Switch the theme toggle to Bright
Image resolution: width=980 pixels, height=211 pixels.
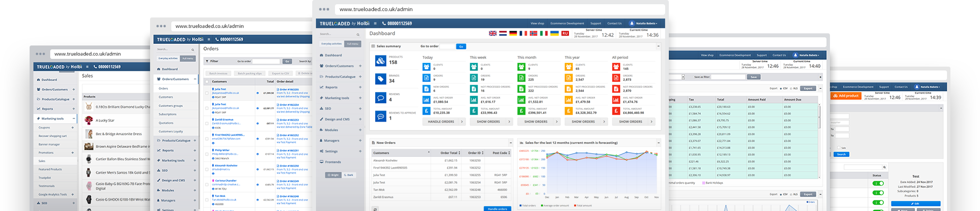coord(333,175)
